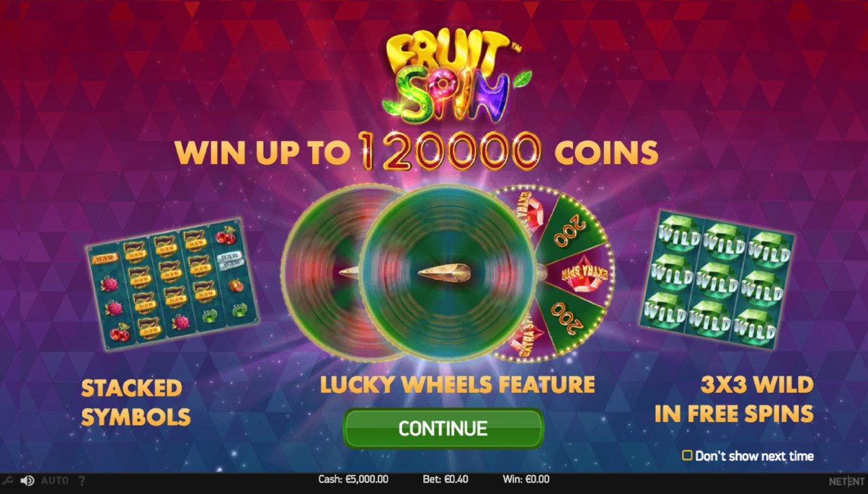Open the question mark help icon
868x494 pixels.
point(82,480)
